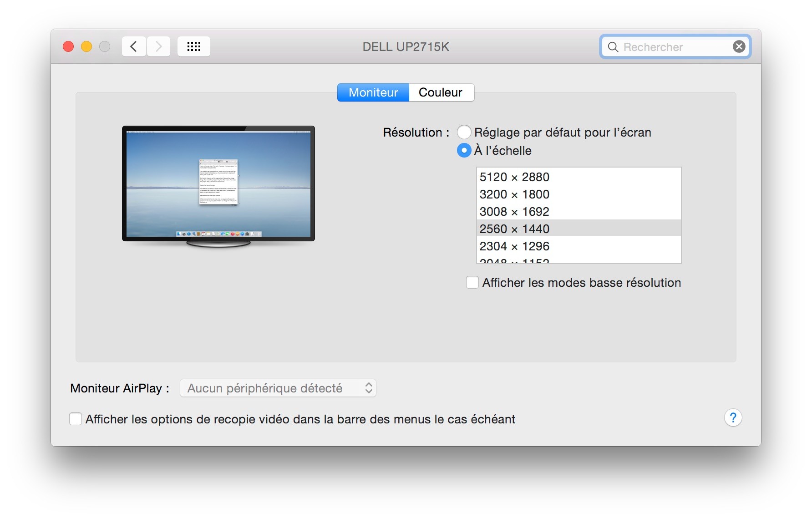
Task: Open Show All preferences grid icon
Action: [193, 46]
